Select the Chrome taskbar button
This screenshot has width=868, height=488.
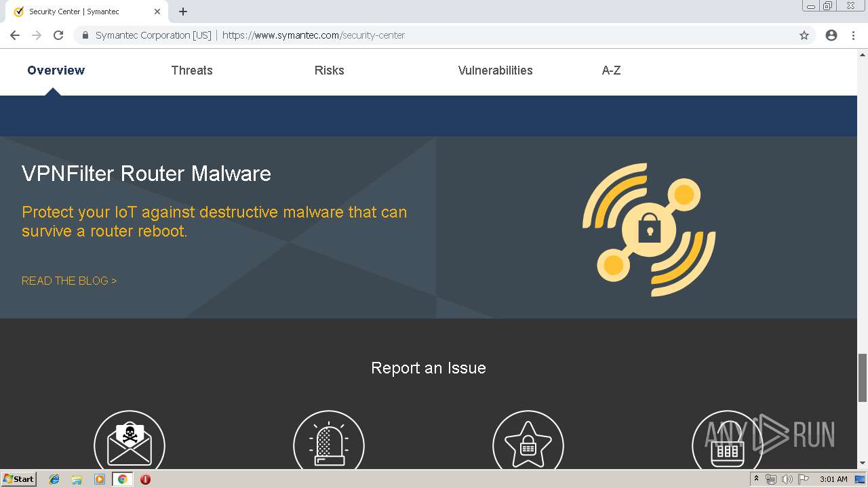[122, 479]
